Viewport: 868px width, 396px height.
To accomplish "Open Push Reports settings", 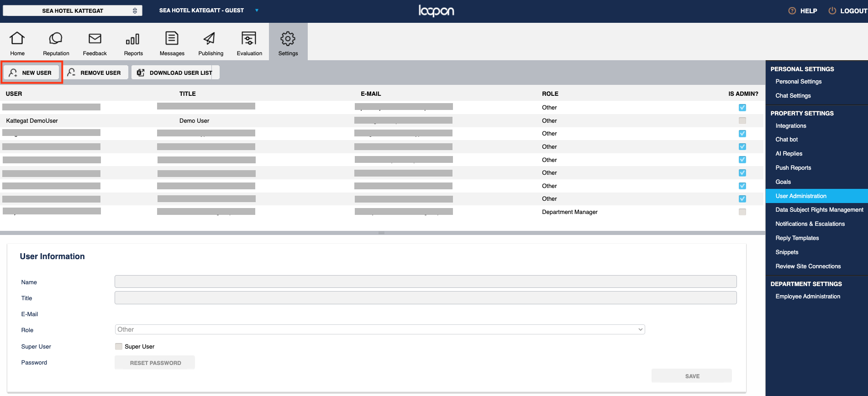I will tap(793, 168).
